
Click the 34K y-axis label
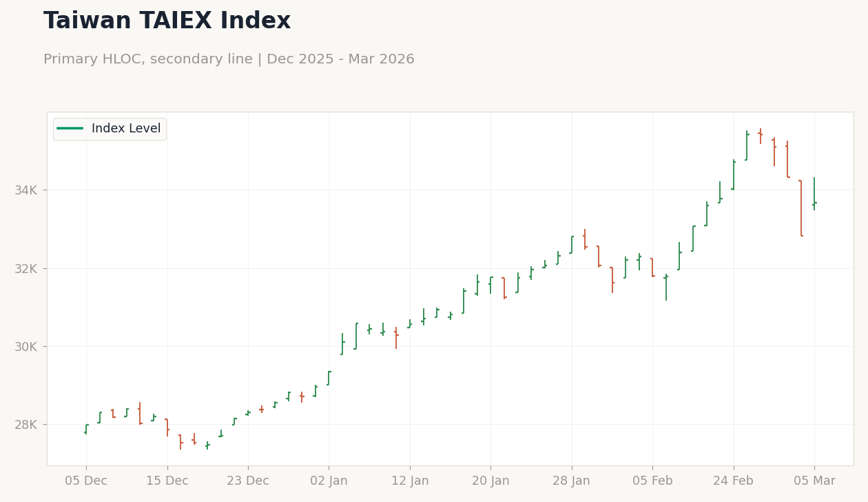tap(26, 190)
